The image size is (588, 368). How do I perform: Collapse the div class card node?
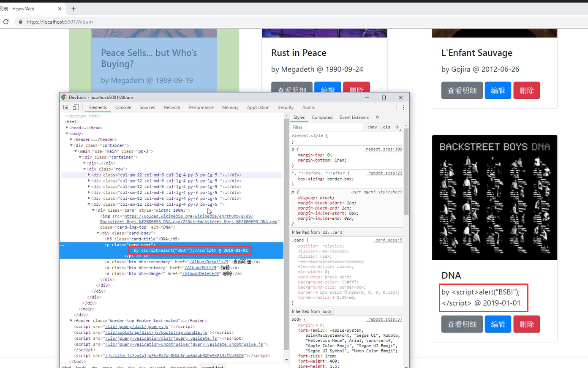pyautogui.click(x=93, y=210)
